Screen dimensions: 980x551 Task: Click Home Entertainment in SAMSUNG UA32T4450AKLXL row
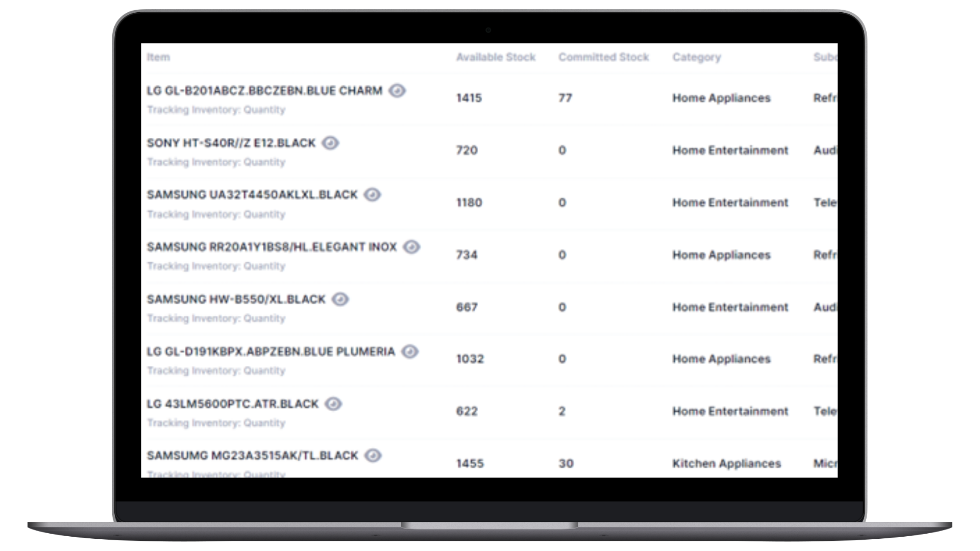(x=730, y=203)
